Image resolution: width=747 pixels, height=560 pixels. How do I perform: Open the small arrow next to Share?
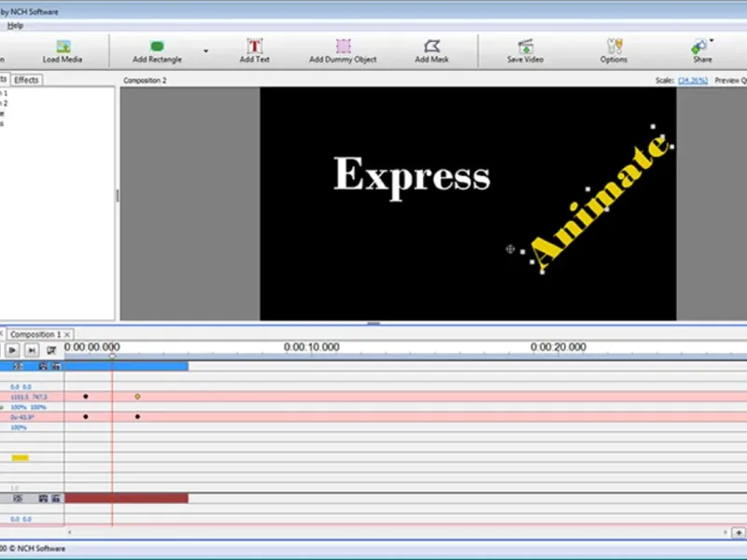click(x=712, y=40)
